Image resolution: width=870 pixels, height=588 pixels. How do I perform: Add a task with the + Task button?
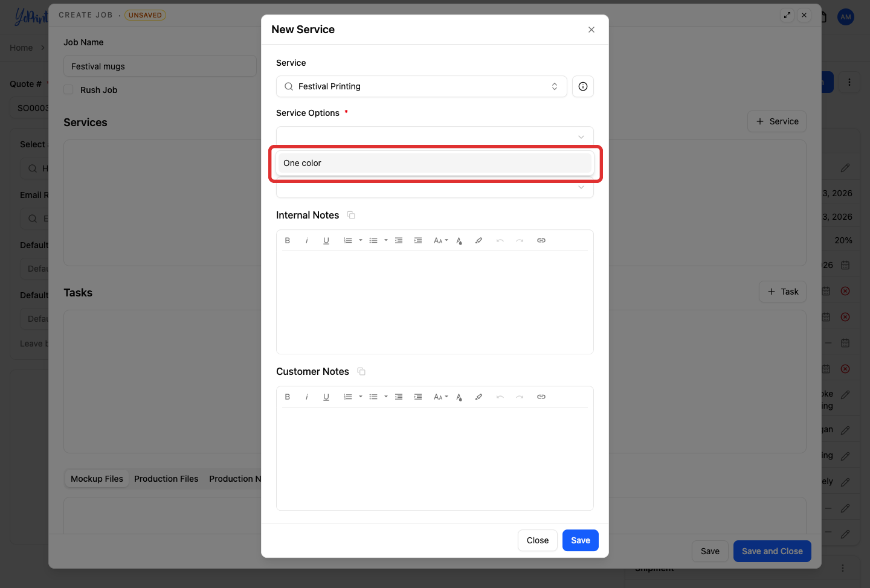coord(783,292)
